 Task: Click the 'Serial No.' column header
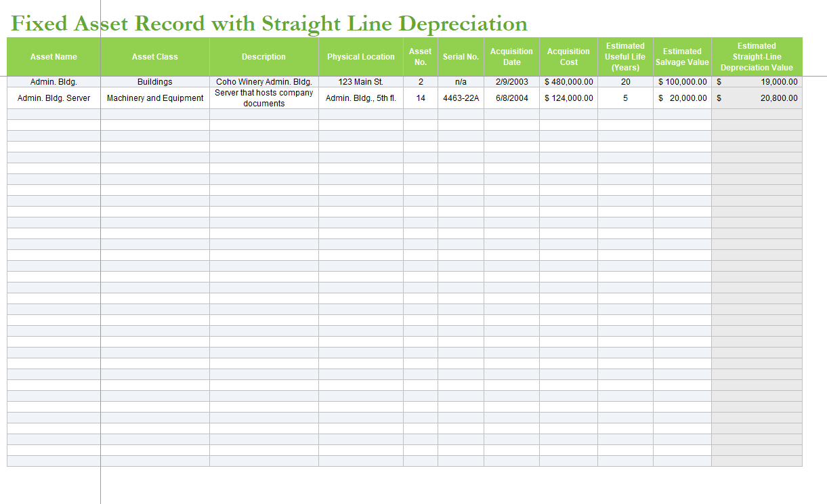click(461, 57)
